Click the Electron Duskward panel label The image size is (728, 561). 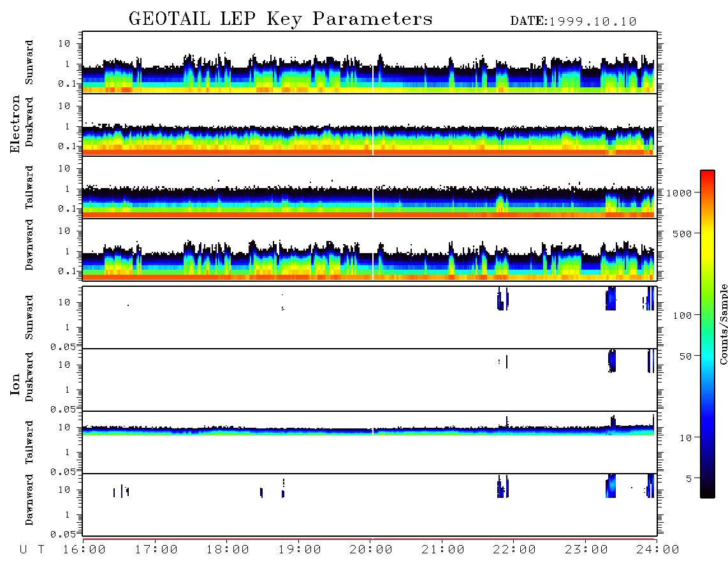[29, 122]
